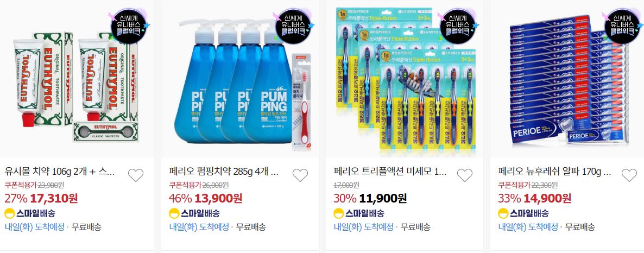This screenshot has height=253, width=644.
Task: Add Euthymol toothpaste to wishlist via heart icon
Action: point(136,175)
